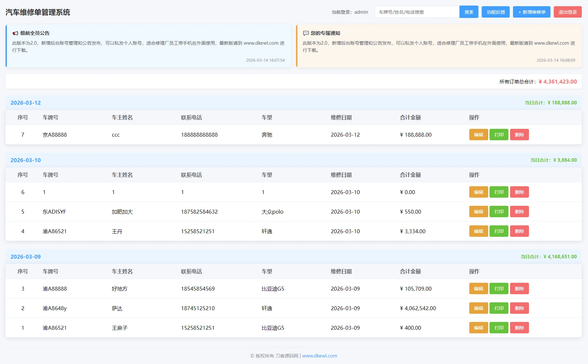Print the 渝A8648y 萨达 order
The image size is (588, 364).
[x=499, y=308]
